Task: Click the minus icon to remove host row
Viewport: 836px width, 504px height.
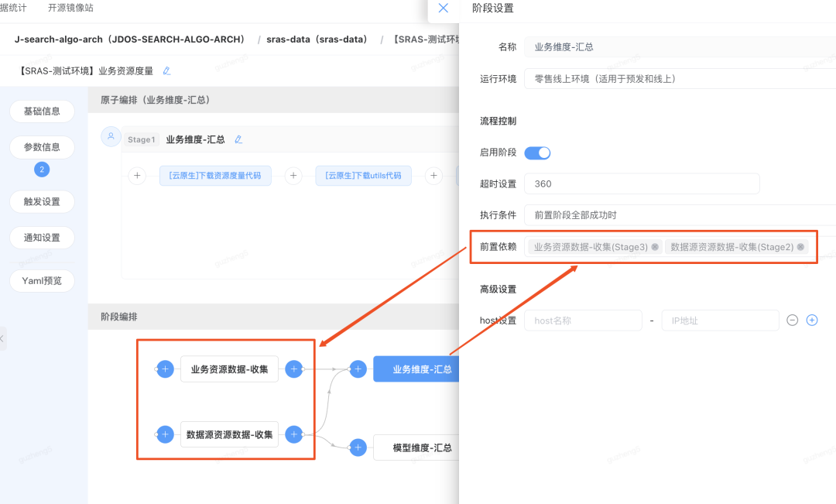Action: point(793,320)
